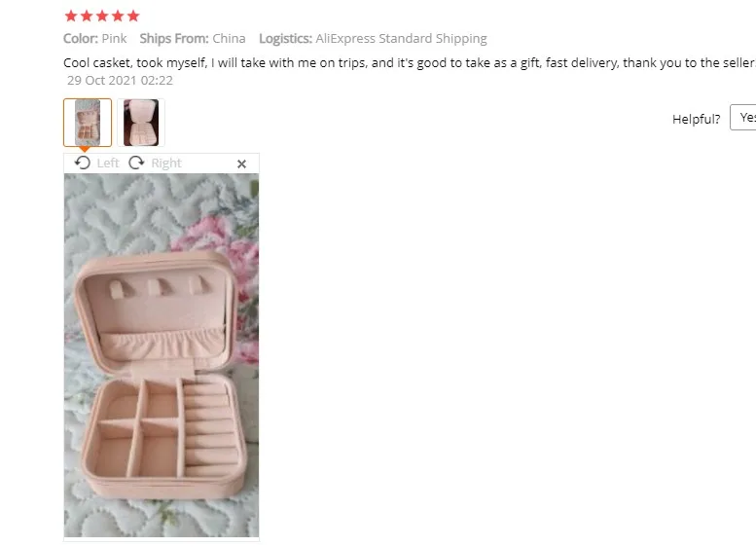Click the "Left" rotation label
Viewport: 756px width, 547px height.
click(x=108, y=164)
